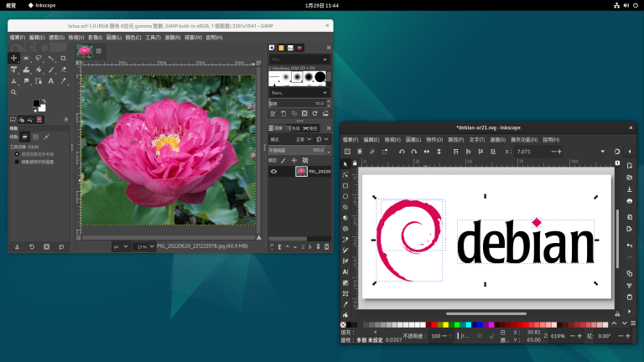Screen dimensions: 644x362
Task: Select the Color Picker tool in GIMP
Action: (63, 81)
